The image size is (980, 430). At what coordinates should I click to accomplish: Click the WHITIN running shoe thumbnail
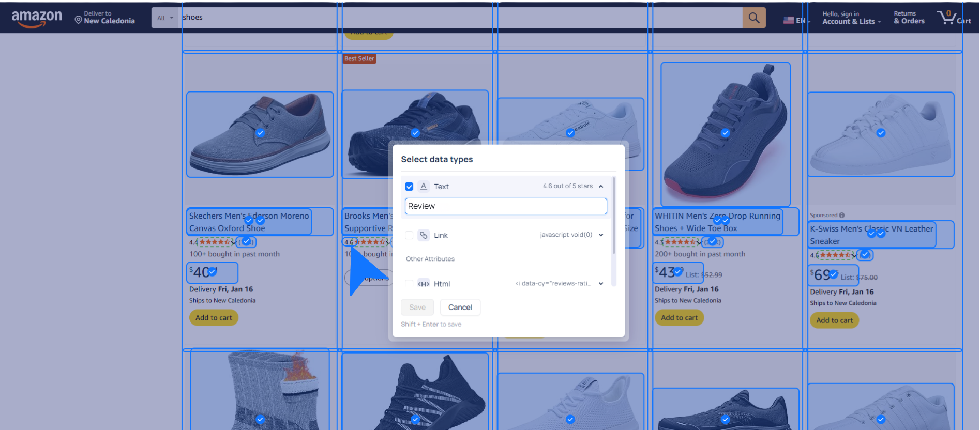click(725, 134)
